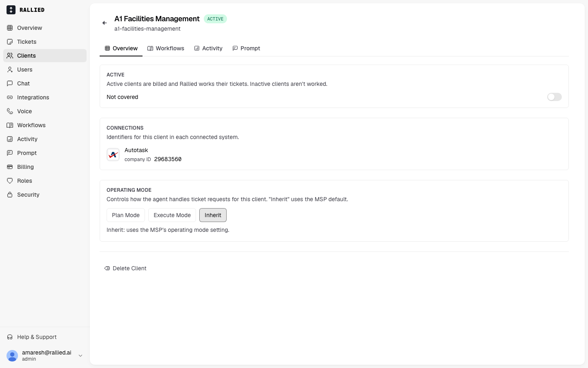The height and width of the screenshot is (368, 588).
Task: Click the chart icon on Activity tab
Action: (x=197, y=48)
